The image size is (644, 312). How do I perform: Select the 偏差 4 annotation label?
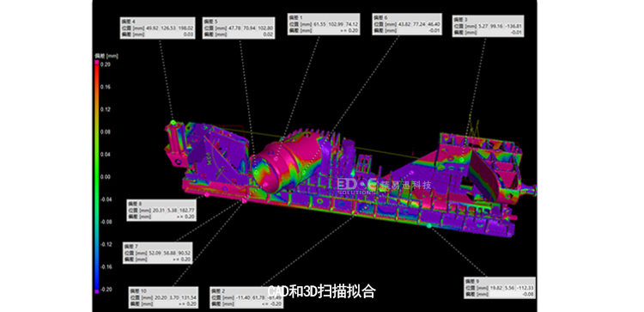(157, 28)
